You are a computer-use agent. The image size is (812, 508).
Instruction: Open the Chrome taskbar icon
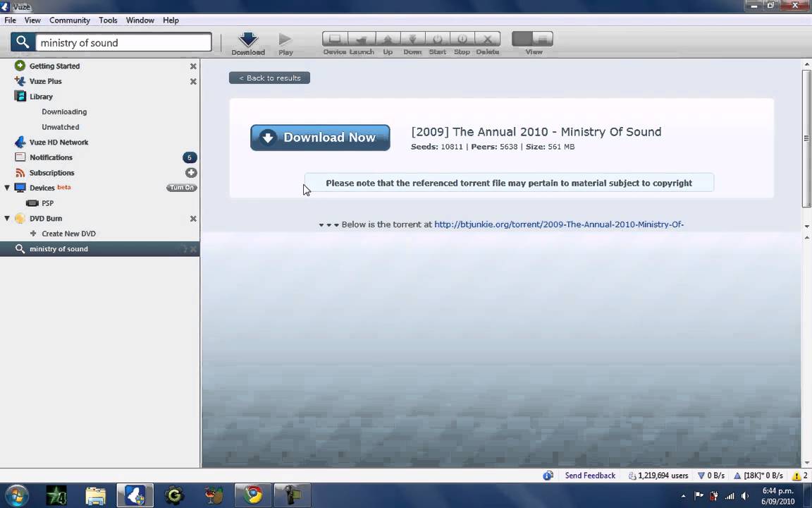coord(253,495)
